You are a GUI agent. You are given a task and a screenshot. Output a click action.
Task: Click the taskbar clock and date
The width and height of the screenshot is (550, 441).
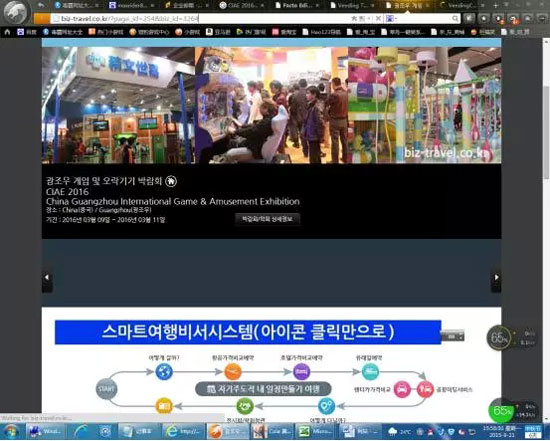(503, 432)
